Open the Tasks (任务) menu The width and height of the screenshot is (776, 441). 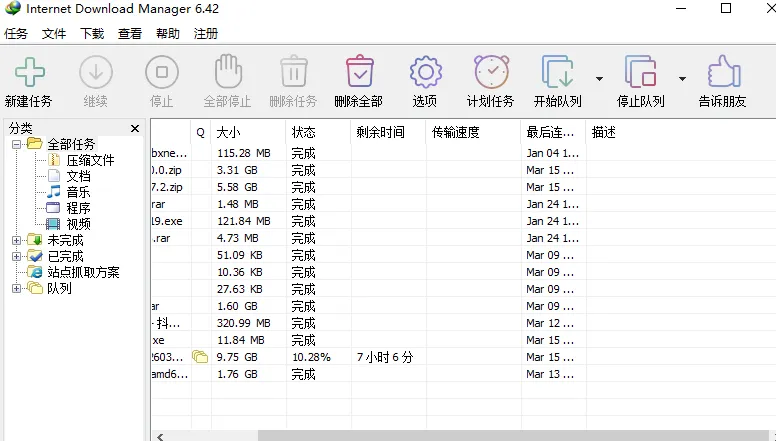click(16, 34)
